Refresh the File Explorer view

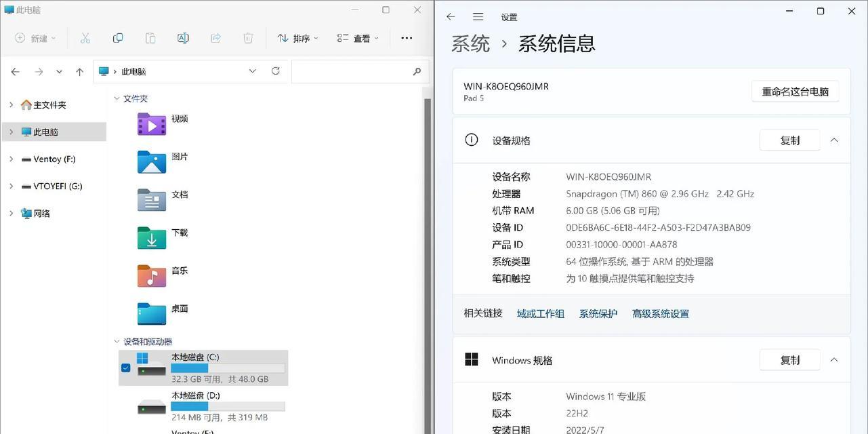(276, 71)
